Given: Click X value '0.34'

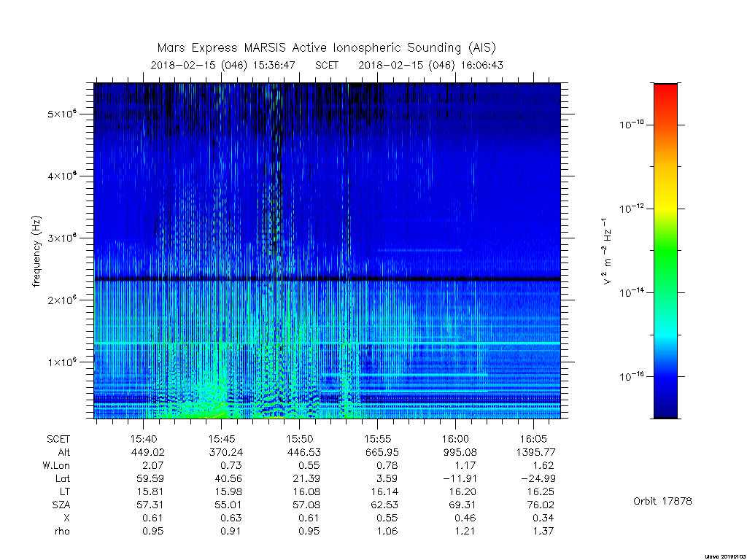Looking at the screenshot, I should click(x=543, y=518).
